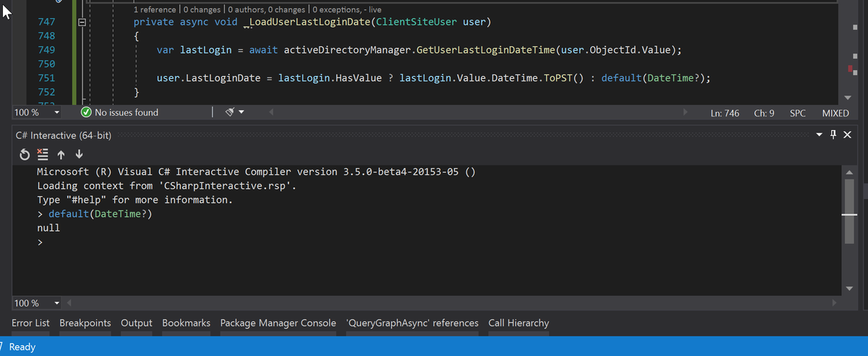Click the _LoadUserLastLoginDate method name
Viewport: 868px width, 356px height.
(307, 22)
